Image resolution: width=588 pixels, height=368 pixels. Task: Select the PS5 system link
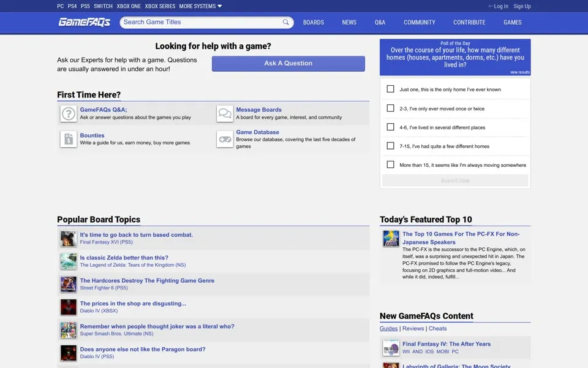[85, 6]
